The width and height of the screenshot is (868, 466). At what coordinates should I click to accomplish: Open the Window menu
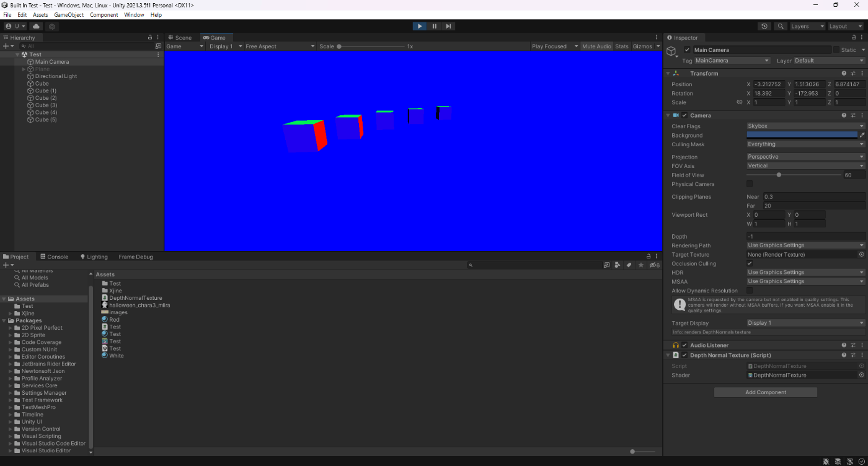pos(134,15)
